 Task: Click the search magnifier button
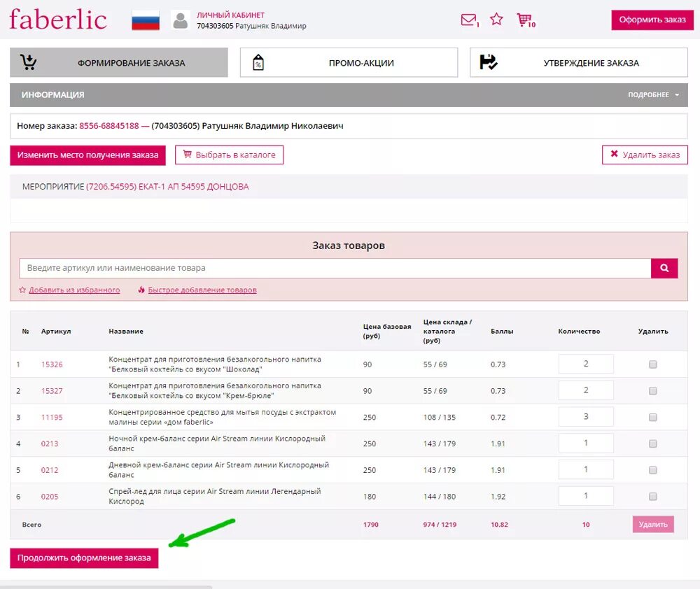(664, 268)
